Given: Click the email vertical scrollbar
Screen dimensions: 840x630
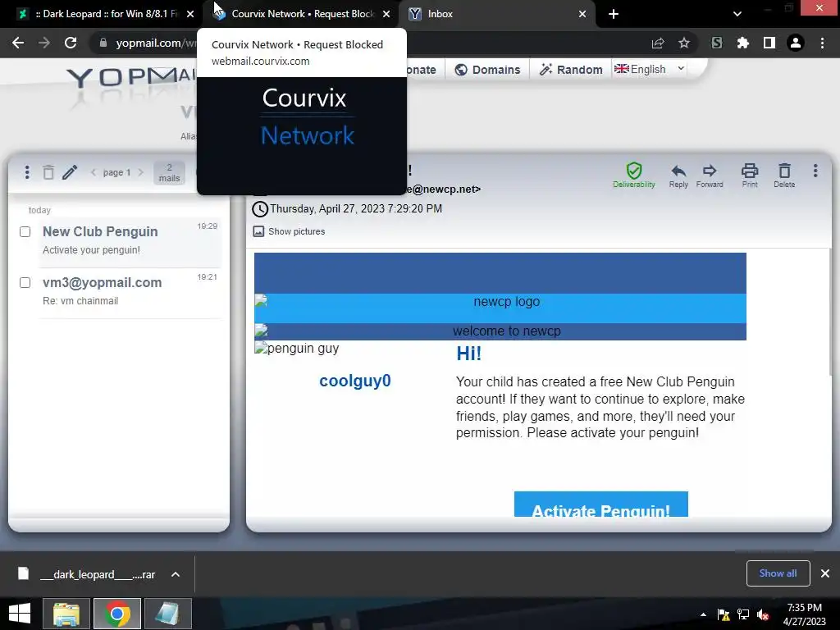Looking at the screenshot, I should click(830, 311).
